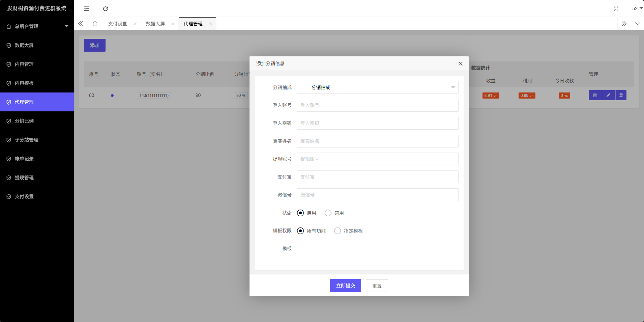Viewport: 644px width, 322px height.
Task: Click the 立即提交 submit button
Action: click(x=345, y=286)
